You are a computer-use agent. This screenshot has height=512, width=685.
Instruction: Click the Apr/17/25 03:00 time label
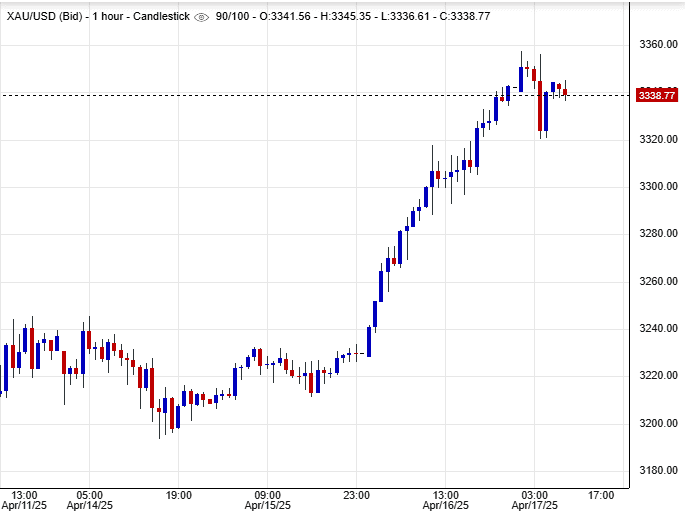tap(534, 500)
